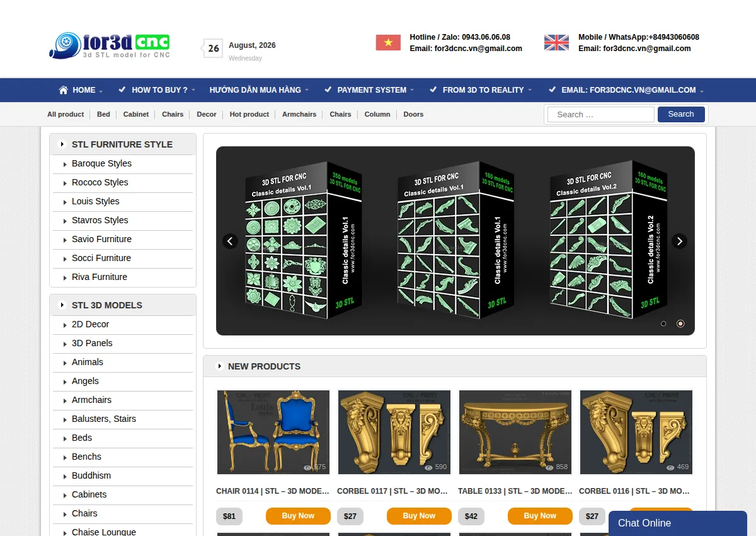Open CHAIR 0114 product thumbnail
Image resolution: width=756 pixels, height=536 pixels.
click(273, 432)
